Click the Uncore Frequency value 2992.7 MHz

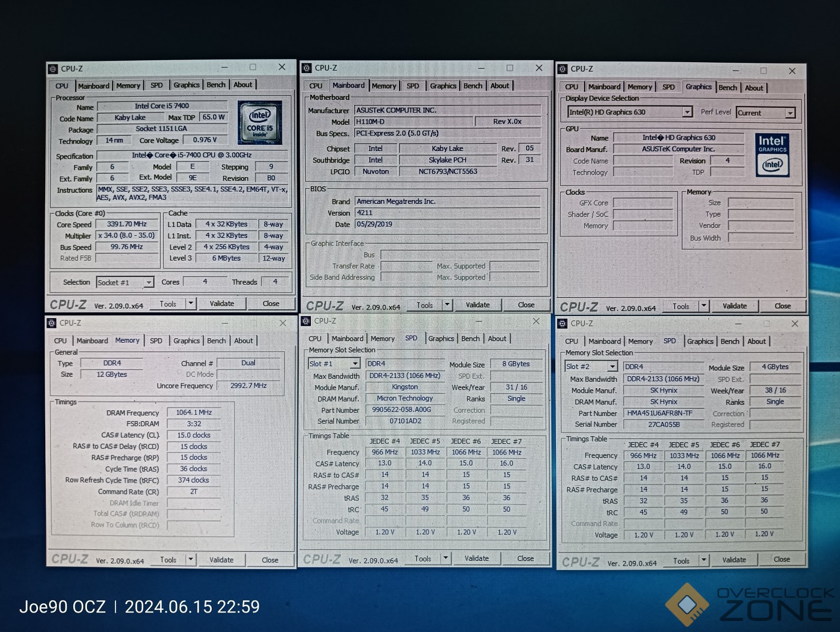[x=248, y=386]
